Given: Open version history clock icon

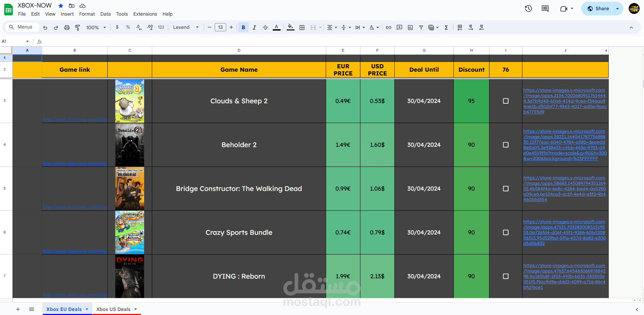Looking at the screenshot, I should pos(528,9).
